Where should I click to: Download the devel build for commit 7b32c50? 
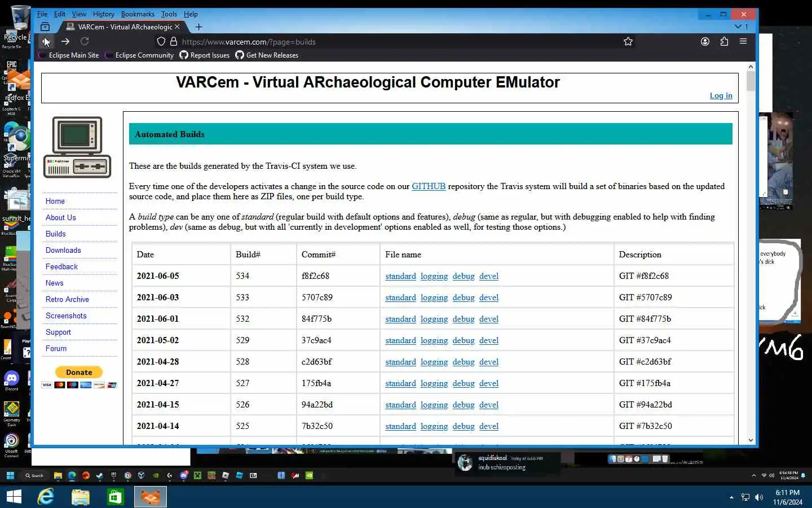click(489, 426)
